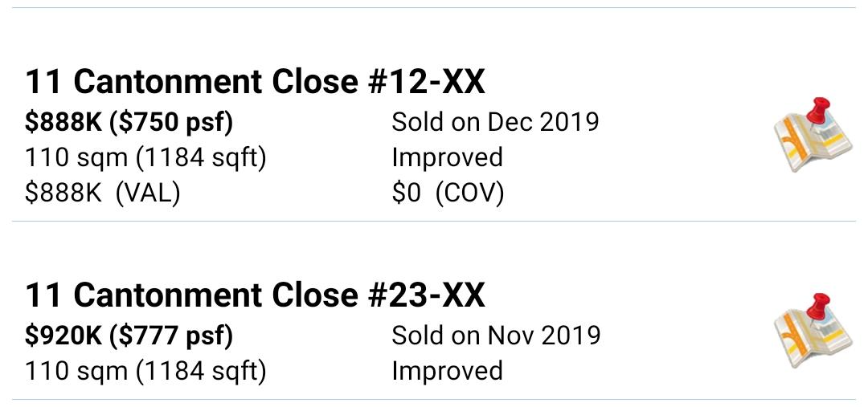Screen dimensions: 868x407
Task: Open the 11 Cantonment Close #23-XX title
Action: tap(255, 295)
